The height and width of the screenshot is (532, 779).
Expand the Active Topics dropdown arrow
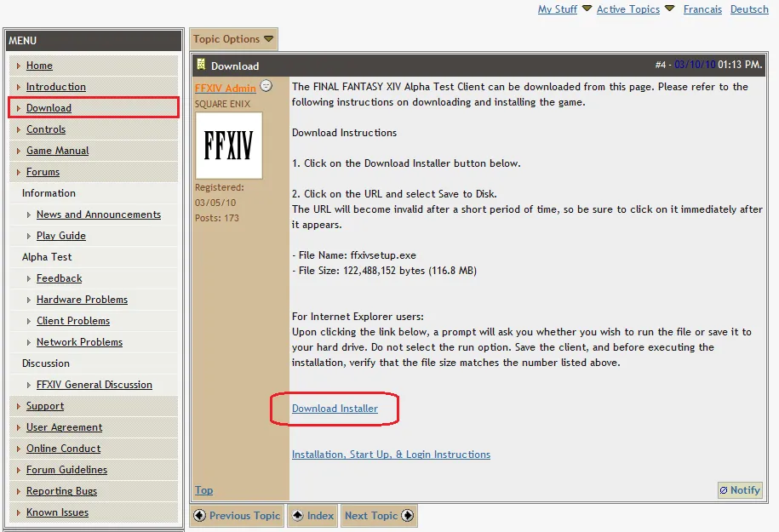pyautogui.click(x=670, y=9)
